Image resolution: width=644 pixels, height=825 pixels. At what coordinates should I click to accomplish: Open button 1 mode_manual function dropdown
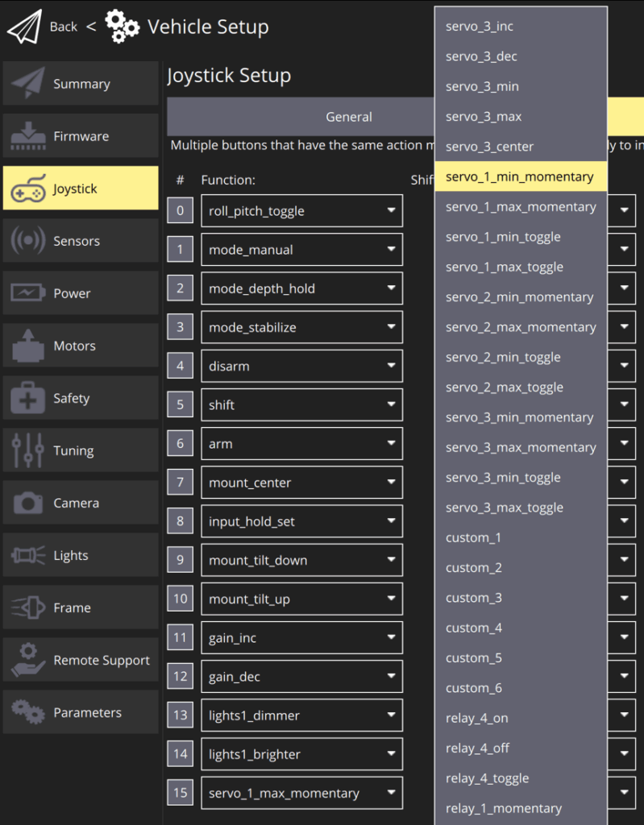pos(301,250)
